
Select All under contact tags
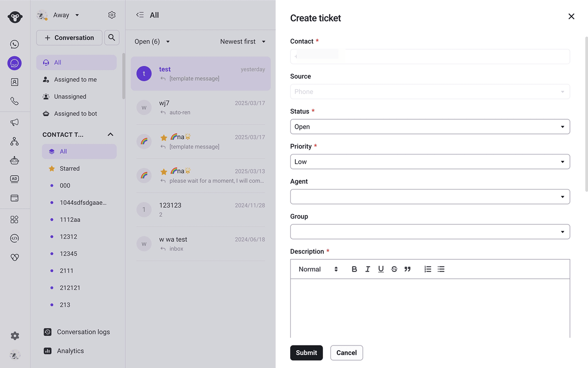point(79,152)
